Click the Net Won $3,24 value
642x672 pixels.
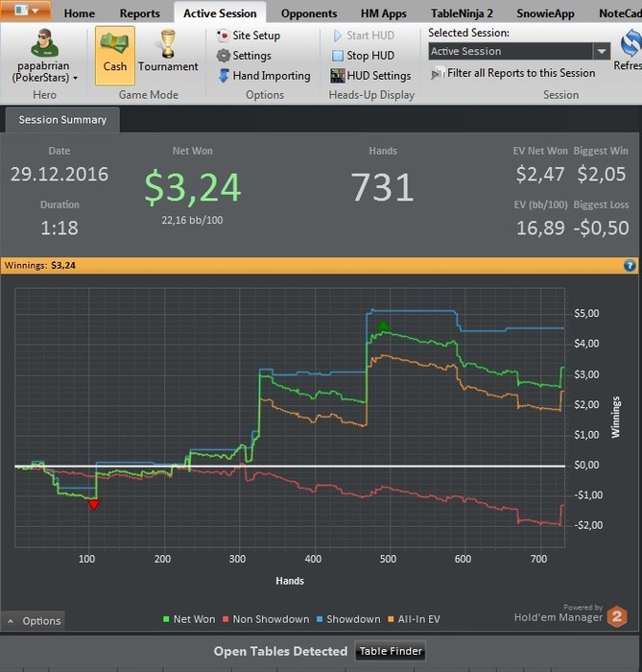192,187
